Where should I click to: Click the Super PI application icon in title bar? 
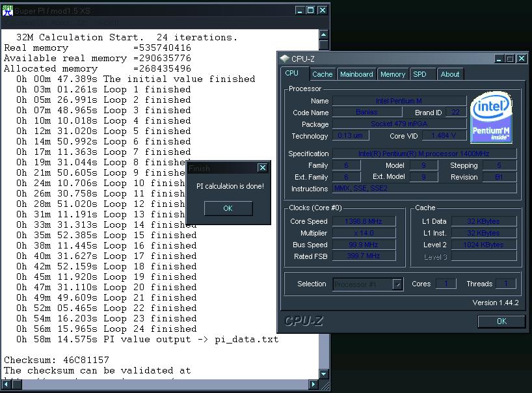point(7,10)
